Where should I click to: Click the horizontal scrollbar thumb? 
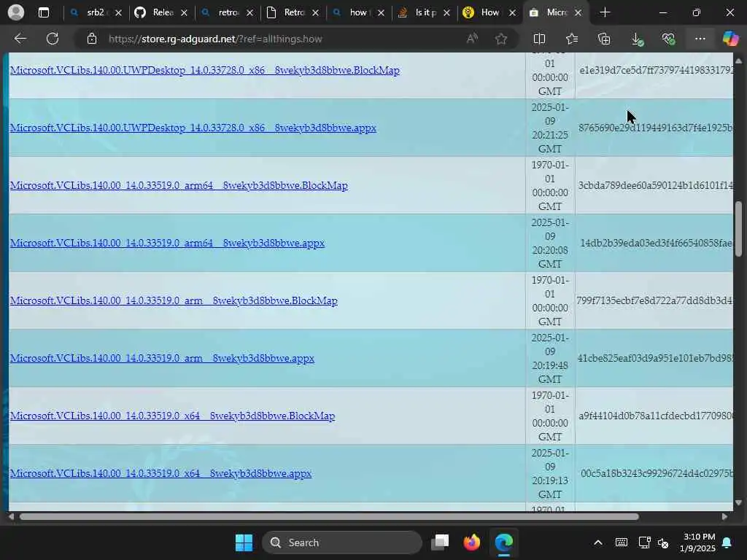click(329, 517)
